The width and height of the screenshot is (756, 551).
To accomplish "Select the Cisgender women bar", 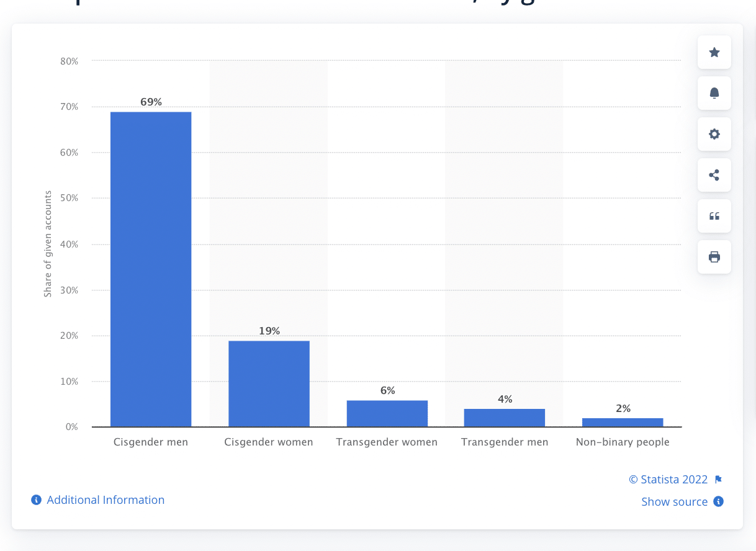I will click(269, 383).
